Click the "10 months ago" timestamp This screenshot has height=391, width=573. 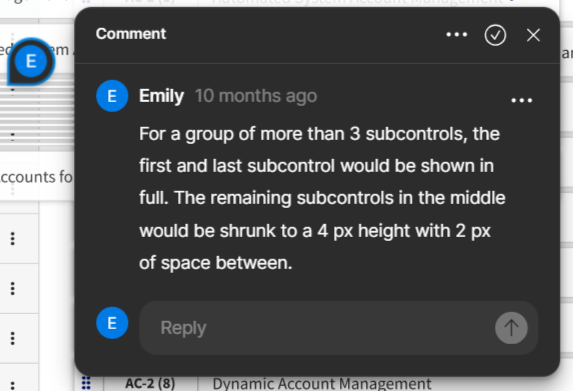coord(256,96)
